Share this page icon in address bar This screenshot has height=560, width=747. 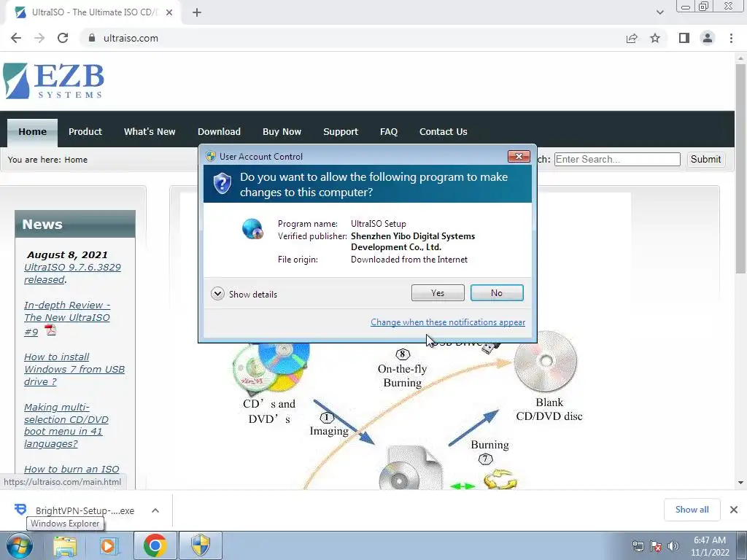click(x=632, y=38)
